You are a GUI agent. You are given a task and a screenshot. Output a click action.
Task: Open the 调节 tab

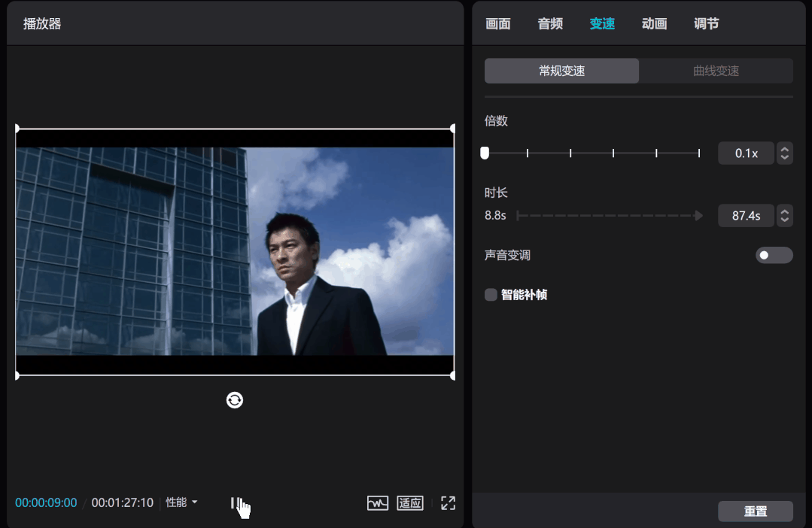[x=707, y=24]
